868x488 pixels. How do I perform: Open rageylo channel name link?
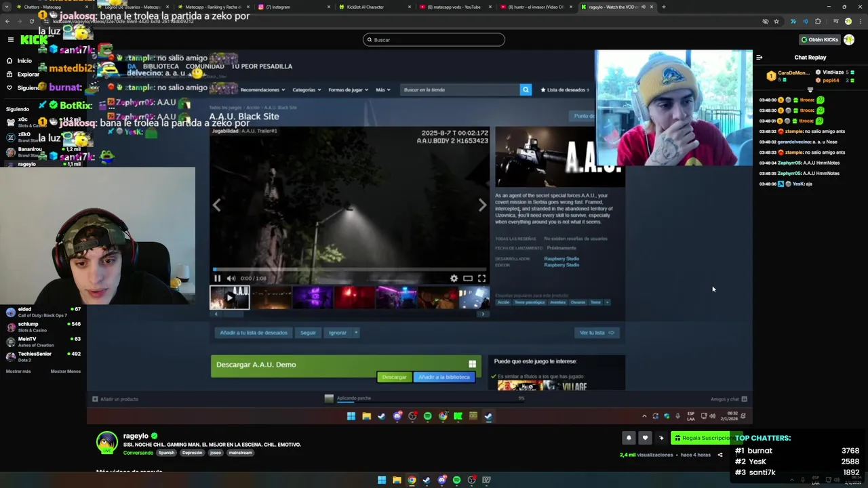coord(136,436)
